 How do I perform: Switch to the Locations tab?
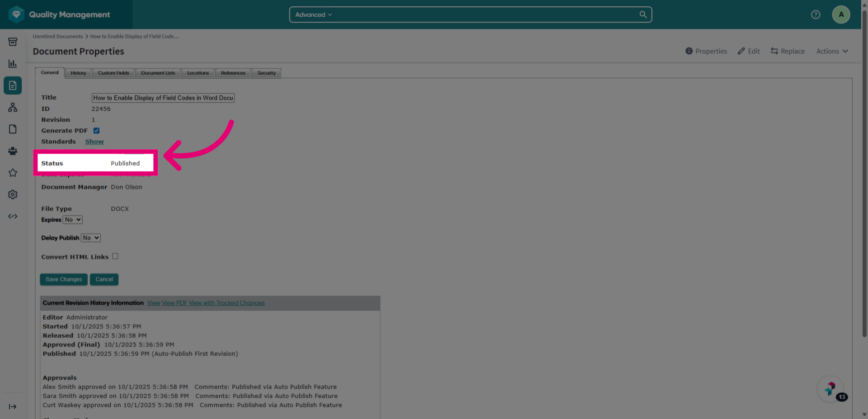click(198, 73)
